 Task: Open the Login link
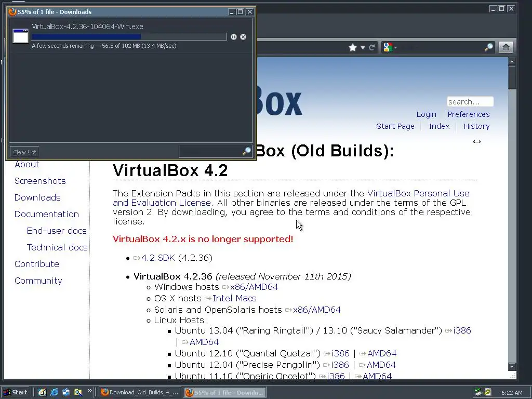pos(426,114)
